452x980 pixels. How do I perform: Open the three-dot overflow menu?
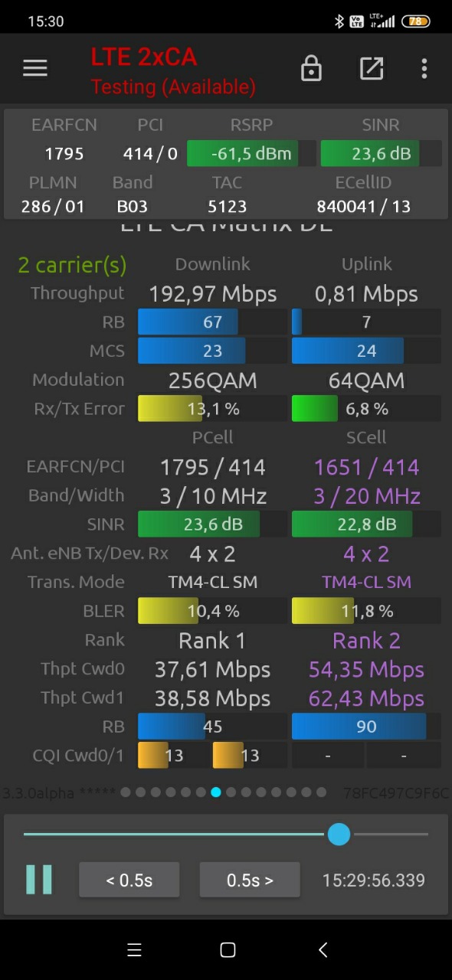(424, 68)
